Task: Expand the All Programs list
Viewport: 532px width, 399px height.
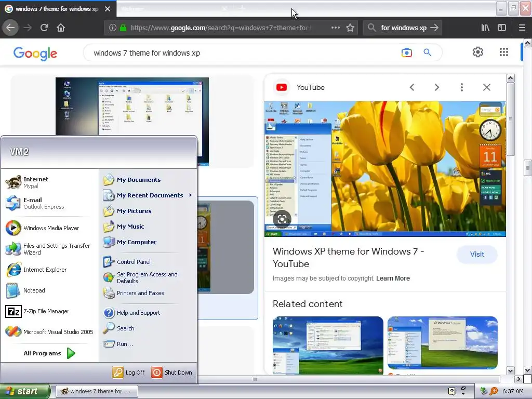Action: (49, 353)
